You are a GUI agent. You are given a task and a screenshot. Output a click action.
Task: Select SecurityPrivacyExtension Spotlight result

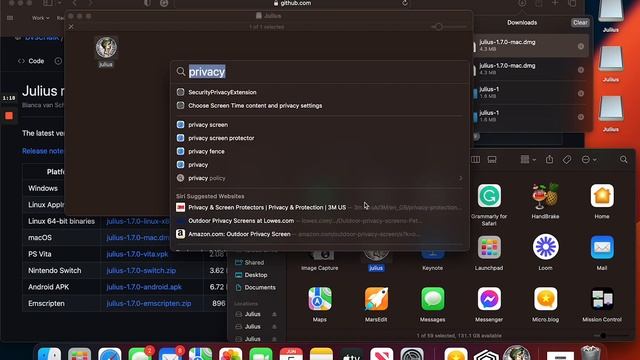pyautogui.click(x=320, y=92)
